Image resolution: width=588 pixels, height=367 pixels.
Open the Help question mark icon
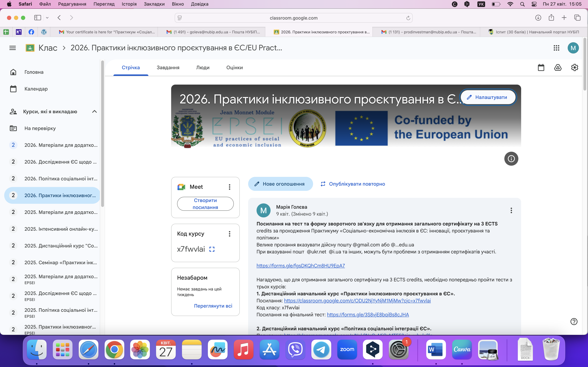coord(574,322)
